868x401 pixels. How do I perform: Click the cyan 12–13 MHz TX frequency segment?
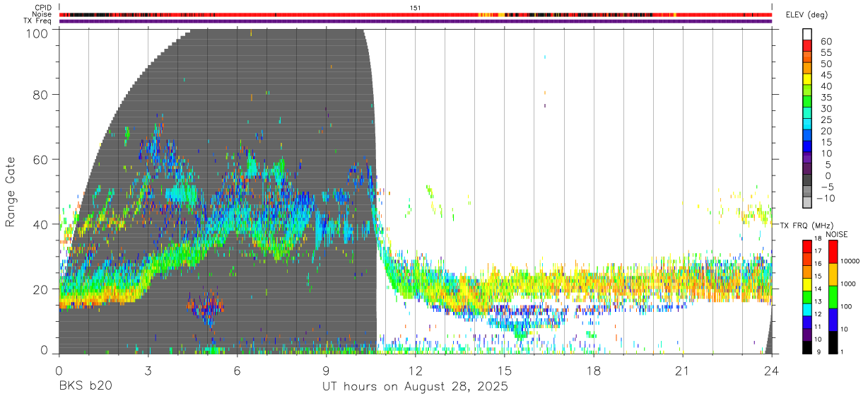point(807,309)
